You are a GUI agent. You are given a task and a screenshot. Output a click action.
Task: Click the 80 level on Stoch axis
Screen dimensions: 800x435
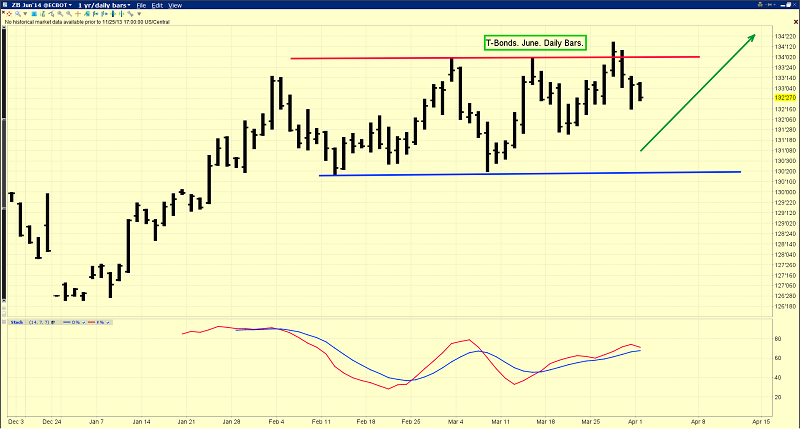pos(779,339)
